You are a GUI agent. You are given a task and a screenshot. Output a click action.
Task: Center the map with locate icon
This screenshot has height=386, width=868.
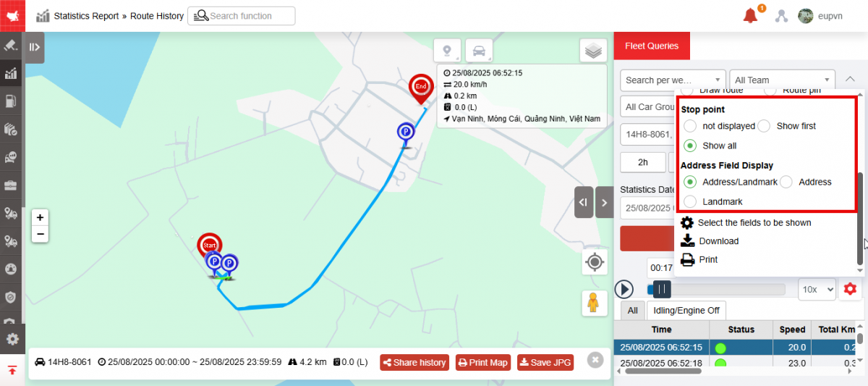point(595,262)
